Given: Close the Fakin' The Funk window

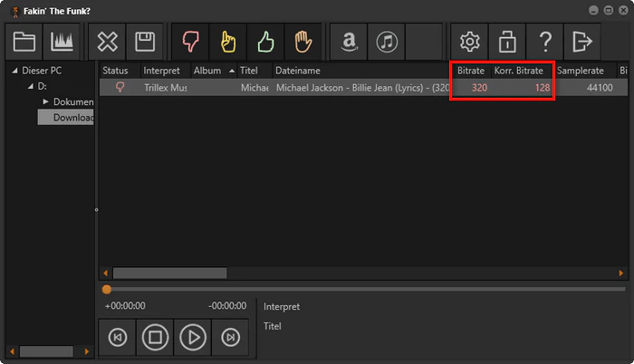Looking at the screenshot, I should (623, 11).
